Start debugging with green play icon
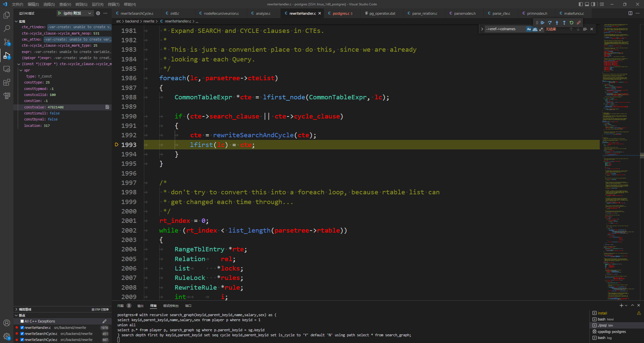The width and height of the screenshot is (644, 343). click(59, 13)
